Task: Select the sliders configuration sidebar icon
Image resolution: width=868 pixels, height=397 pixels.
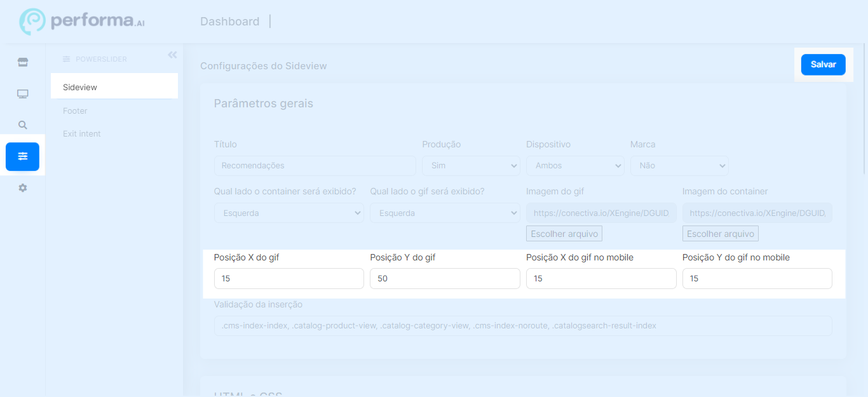Action: [23, 156]
